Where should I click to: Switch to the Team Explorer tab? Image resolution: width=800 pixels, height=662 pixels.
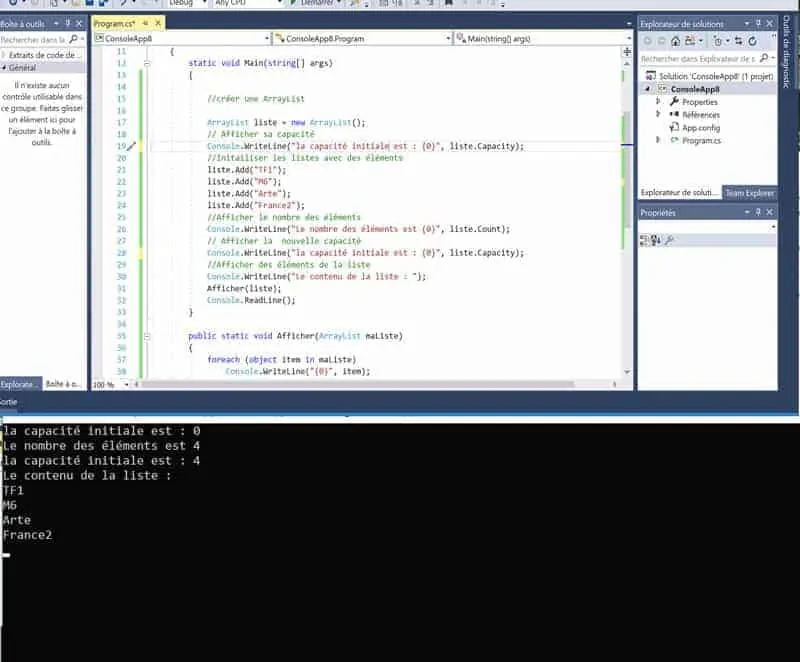click(749, 193)
